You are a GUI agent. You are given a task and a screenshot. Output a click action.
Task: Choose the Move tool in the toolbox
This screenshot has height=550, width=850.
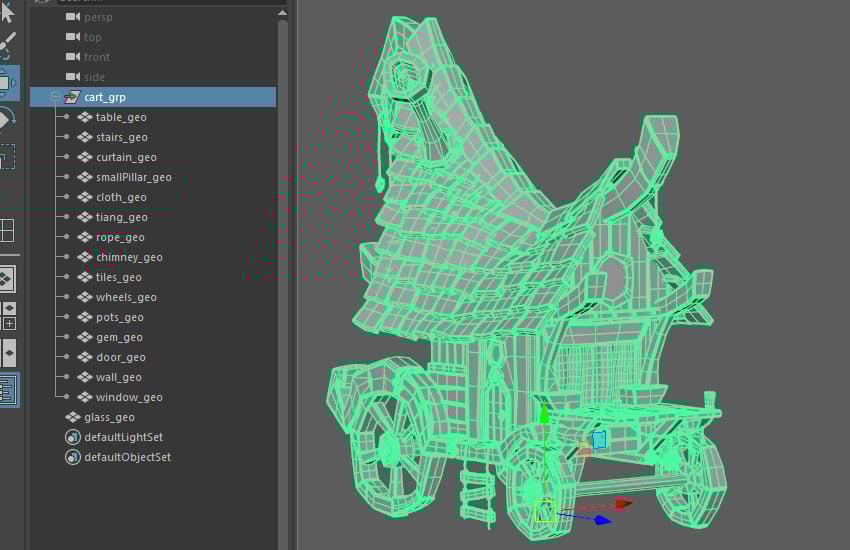pos(7,82)
